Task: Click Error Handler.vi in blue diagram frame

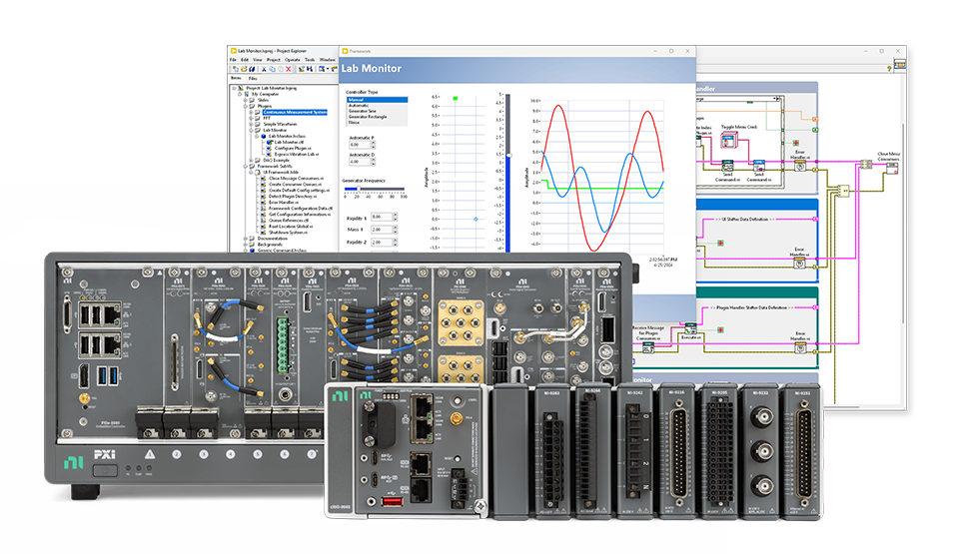Action: [x=799, y=264]
